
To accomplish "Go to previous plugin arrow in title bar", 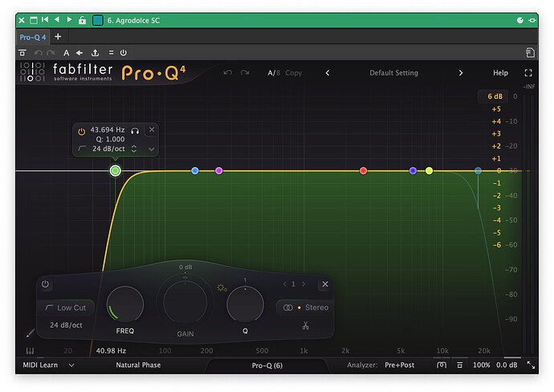I will pos(57,20).
